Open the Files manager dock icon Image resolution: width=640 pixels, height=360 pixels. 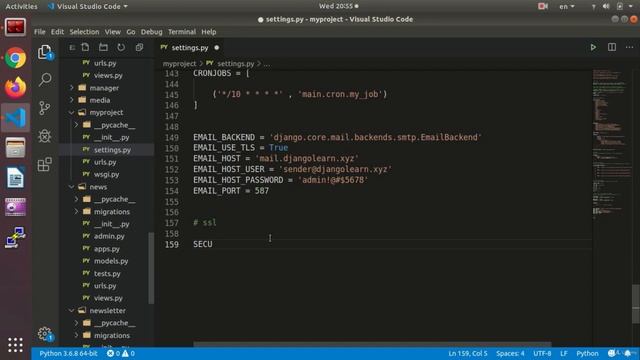(x=16, y=147)
